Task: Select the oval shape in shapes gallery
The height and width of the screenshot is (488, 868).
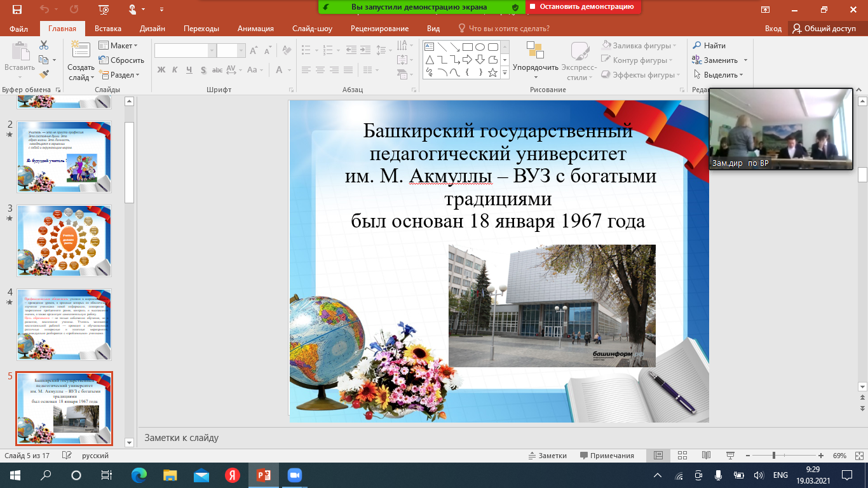Action: (480, 46)
